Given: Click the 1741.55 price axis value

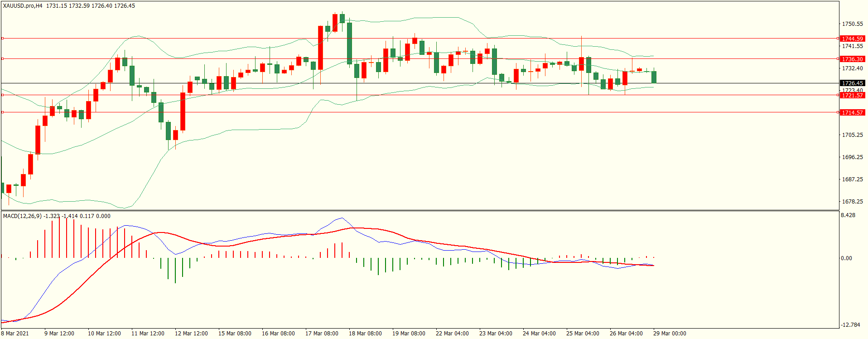Looking at the screenshot, I should point(852,46).
